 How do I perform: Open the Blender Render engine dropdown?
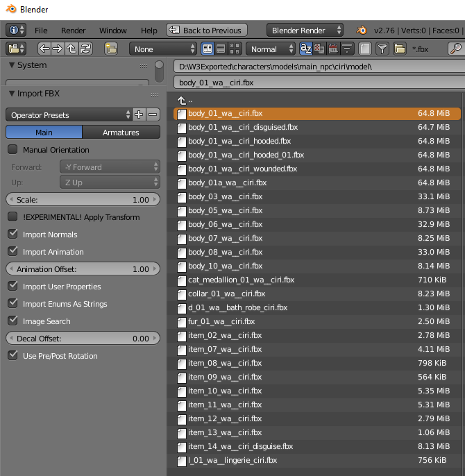point(305,30)
